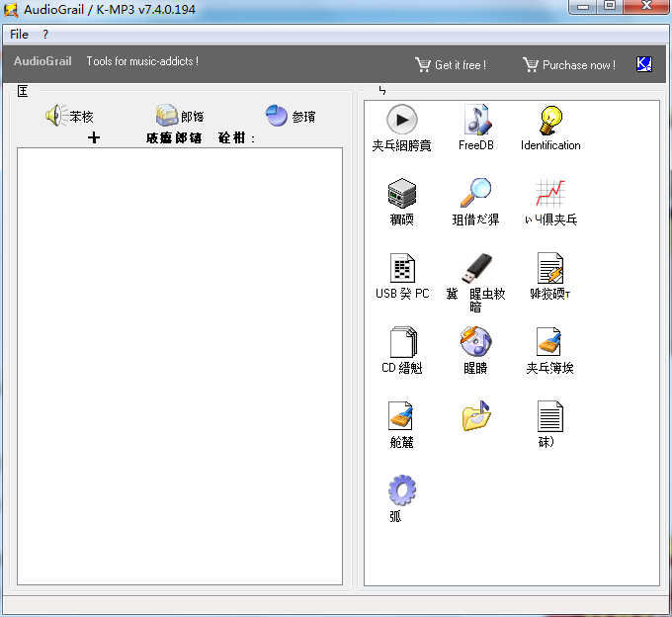The height and width of the screenshot is (617, 672).
Task: Open the FreeDB music note tool
Action: point(476,121)
